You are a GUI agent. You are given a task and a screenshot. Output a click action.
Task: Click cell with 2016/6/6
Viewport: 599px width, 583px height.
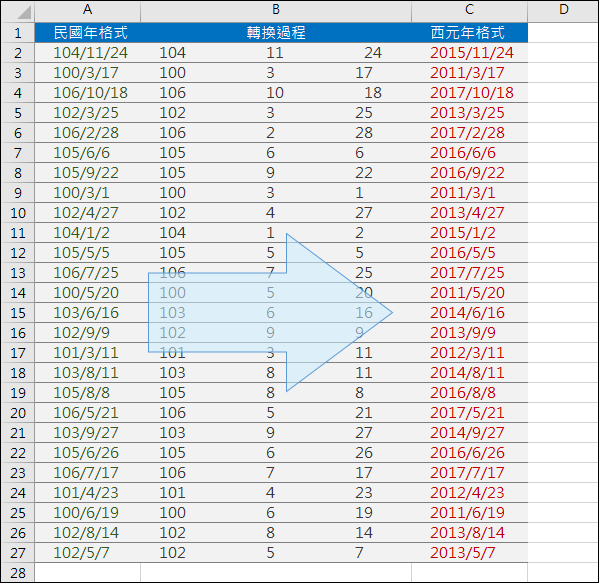coord(469,153)
